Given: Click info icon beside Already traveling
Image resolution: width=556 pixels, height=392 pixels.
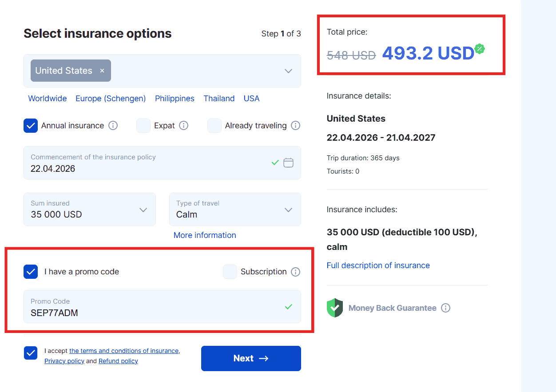Looking at the screenshot, I should click(295, 126).
